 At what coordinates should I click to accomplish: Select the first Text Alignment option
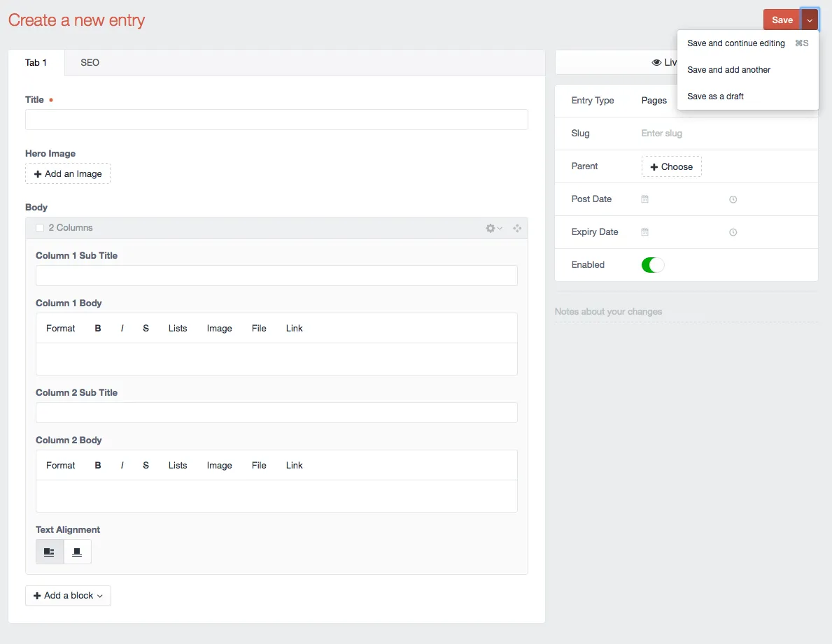click(50, 552)
